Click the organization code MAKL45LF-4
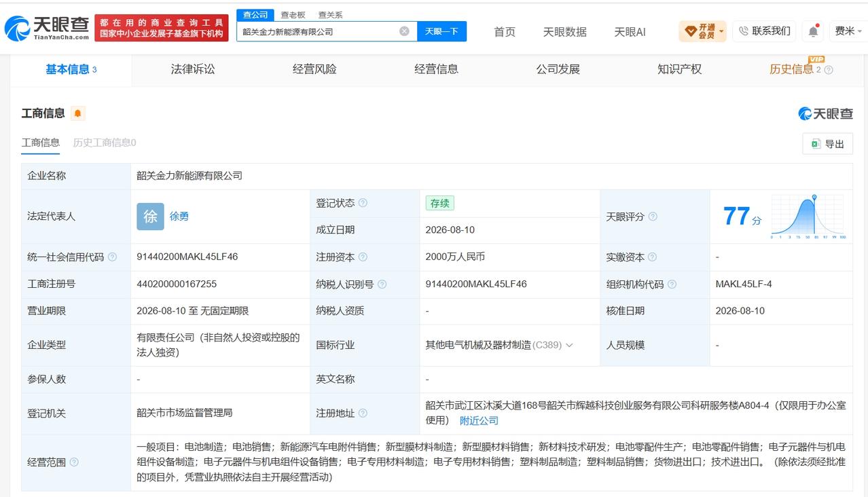 pyautogui.click(x=744, y=284)
